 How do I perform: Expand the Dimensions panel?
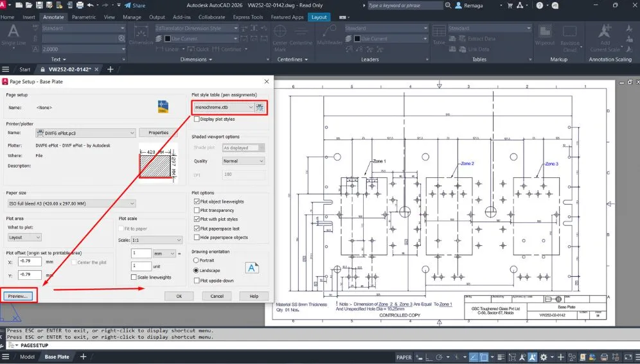tap(197, 60)
